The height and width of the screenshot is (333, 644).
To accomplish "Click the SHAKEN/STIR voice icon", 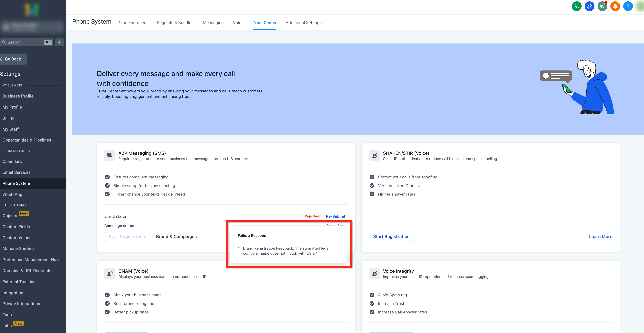I will 374,155.
